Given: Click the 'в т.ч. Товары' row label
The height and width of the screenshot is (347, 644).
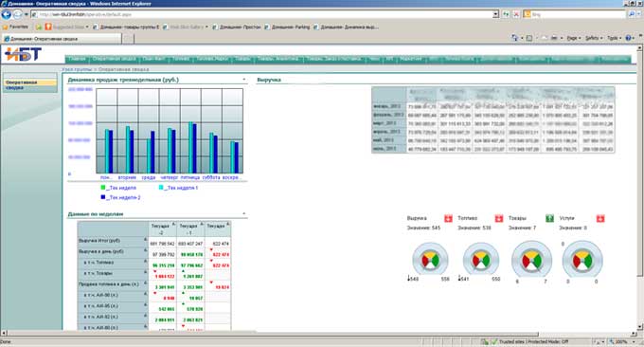Looking at the screenshot, I should [x=98, y=273].
